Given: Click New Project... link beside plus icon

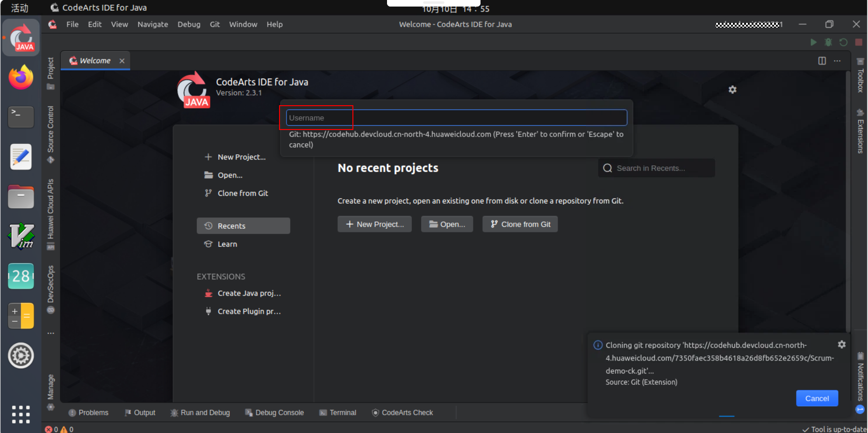Looking at the screenshot, I should pos(235,157).
